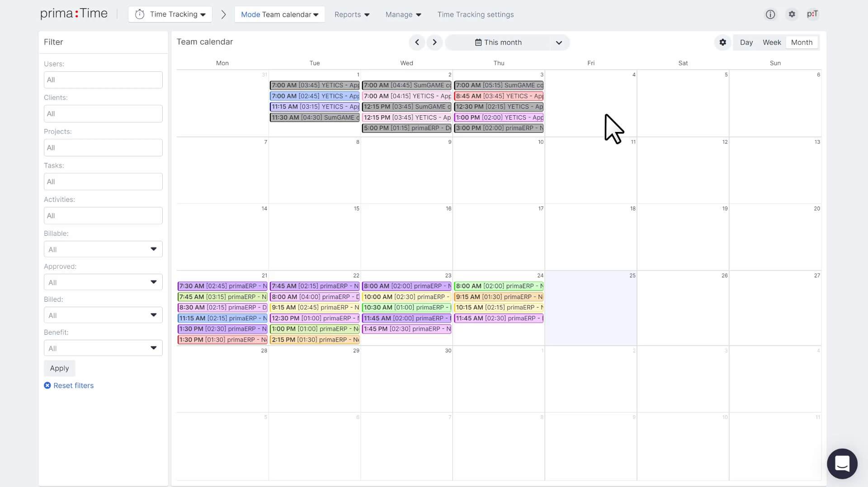Open Wednesday 23rd 1:45 PM primaERP entry
The width and height of the screenshot is (868, 487).
[406, 329]
